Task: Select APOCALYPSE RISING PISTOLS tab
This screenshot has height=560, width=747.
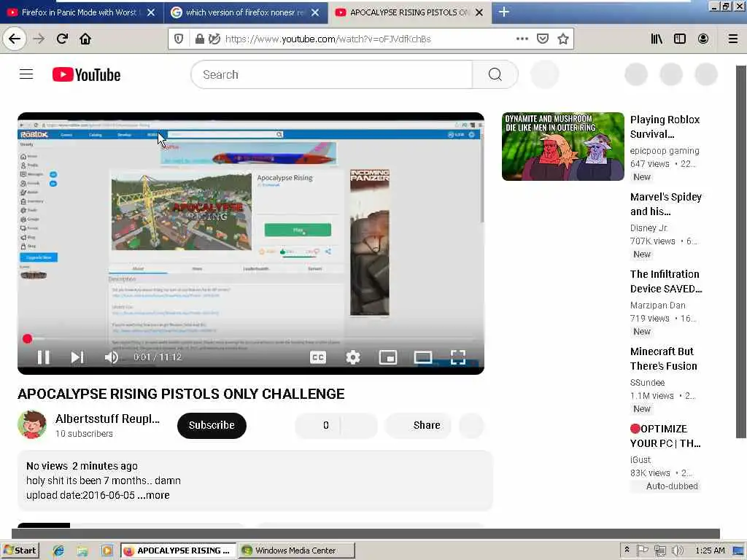Action: tap(409, 12)
